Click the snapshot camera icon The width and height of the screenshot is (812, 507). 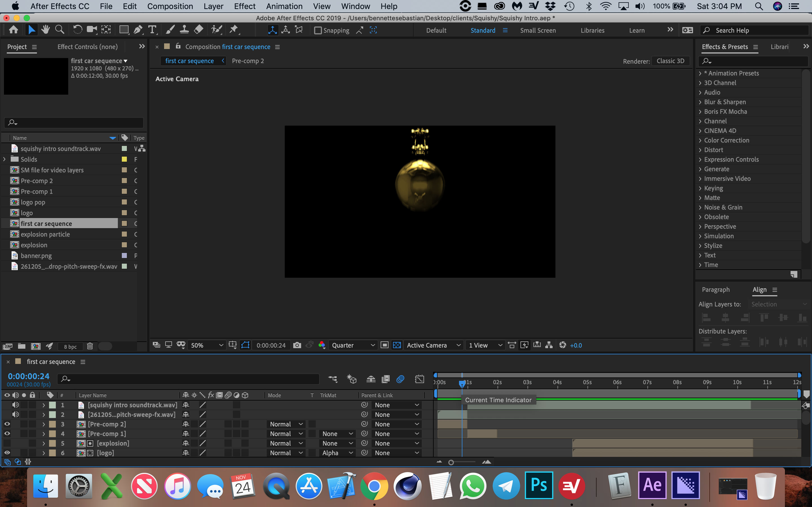click(297, 345)
